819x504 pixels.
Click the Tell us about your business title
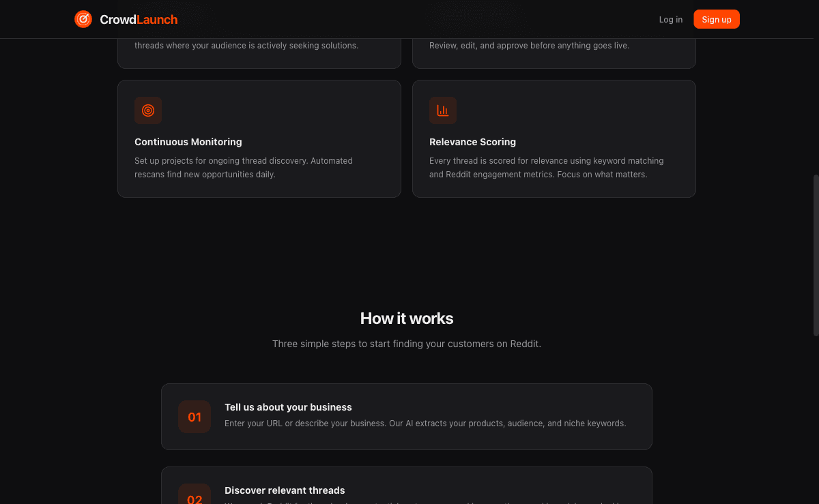tap(288, 407)
